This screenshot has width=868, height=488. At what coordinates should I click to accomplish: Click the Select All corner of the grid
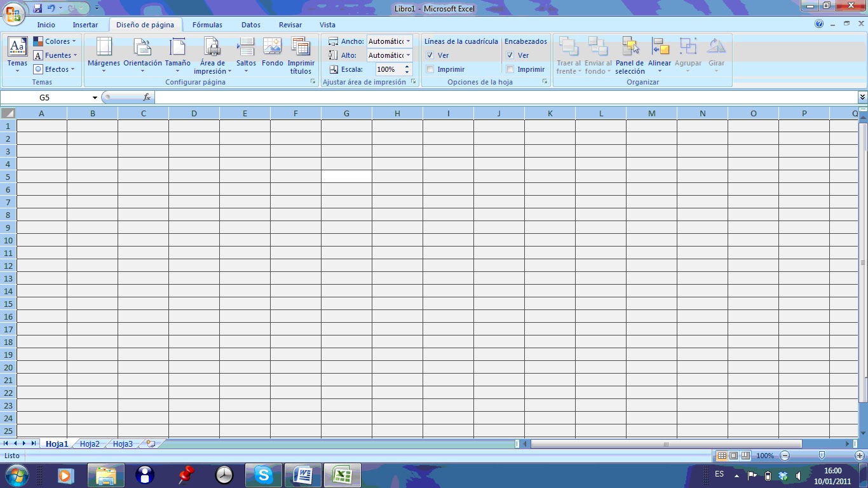coord(8,113)
